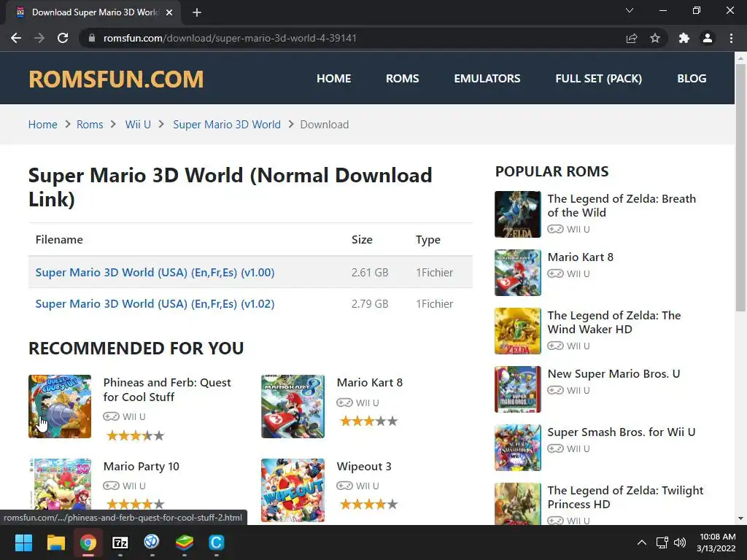Click the scrollbar down arrow

tap(740, 518)
